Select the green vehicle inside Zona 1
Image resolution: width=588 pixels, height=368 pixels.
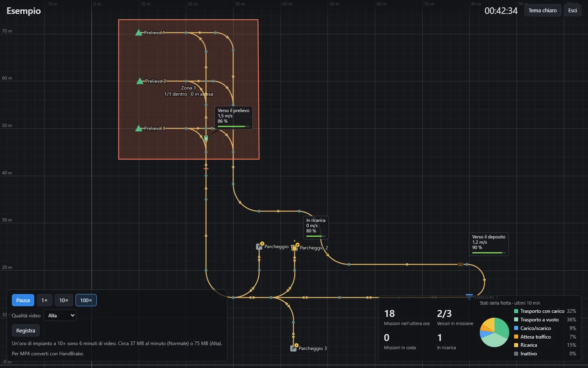click(x=206, y=138)
